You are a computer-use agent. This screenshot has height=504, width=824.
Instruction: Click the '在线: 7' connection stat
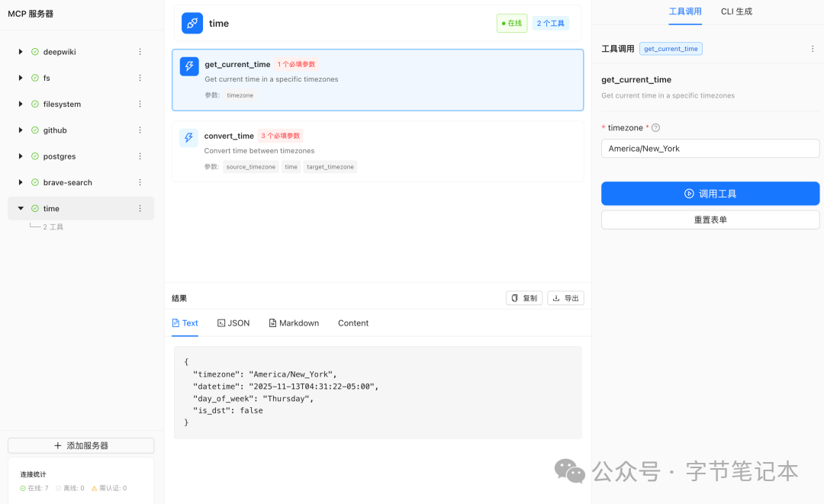point(34,488)
